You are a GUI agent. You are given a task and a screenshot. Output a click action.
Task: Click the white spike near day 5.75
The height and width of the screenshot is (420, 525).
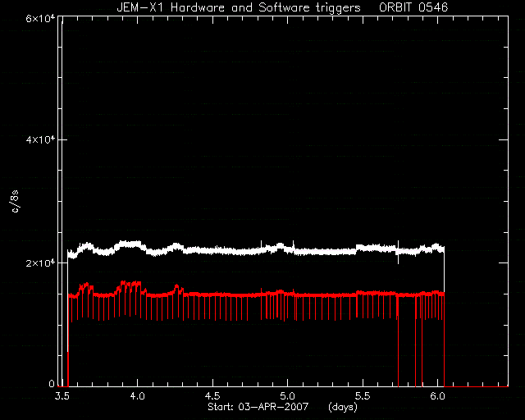click(x=398, y=252)
